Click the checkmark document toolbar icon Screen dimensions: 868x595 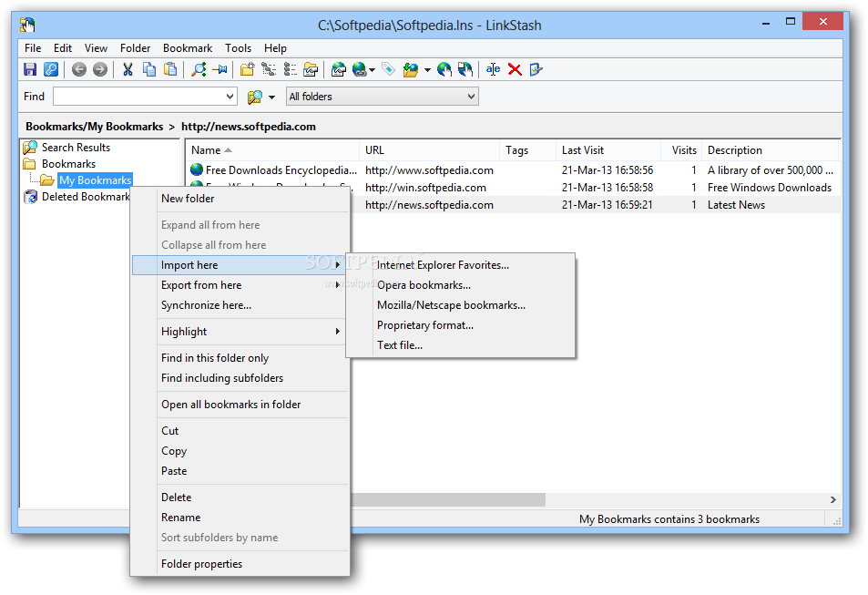pos(536,69)
